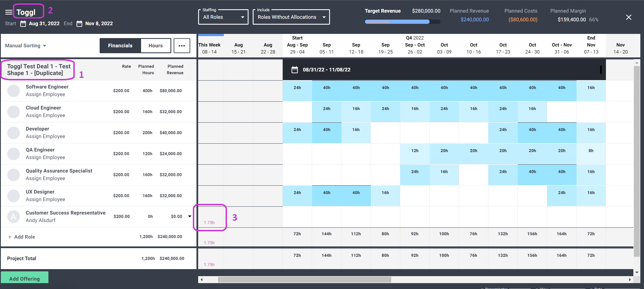The image size is (644, 289).
Task: Click Developer 16h cell for Sep 12-18
Action: click(356, 133)
